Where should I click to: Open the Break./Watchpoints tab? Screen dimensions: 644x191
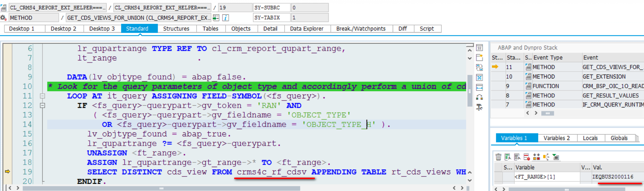pyautogui.click(x=361, y=29)
